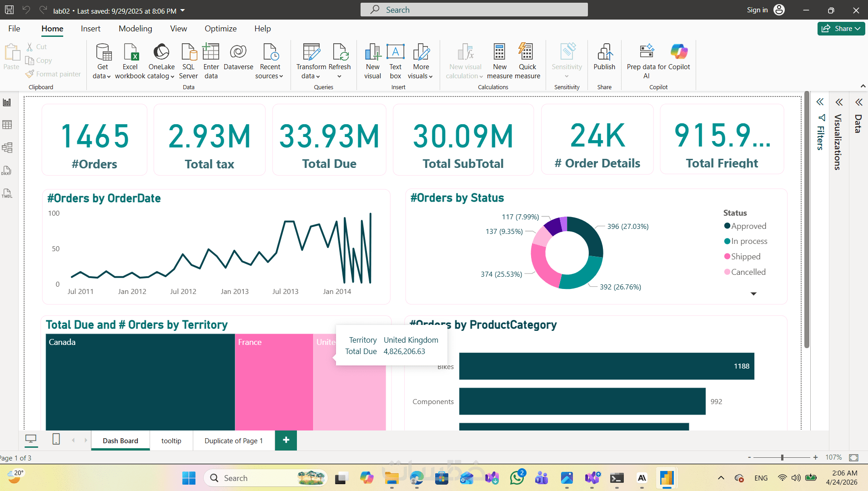Open Table view from left sidebar
Screen dimensions: 868x491
click(x=7, y=125)
